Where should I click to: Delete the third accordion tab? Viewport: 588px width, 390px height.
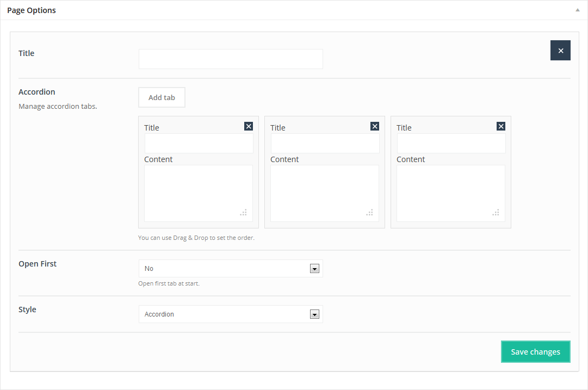501,126
